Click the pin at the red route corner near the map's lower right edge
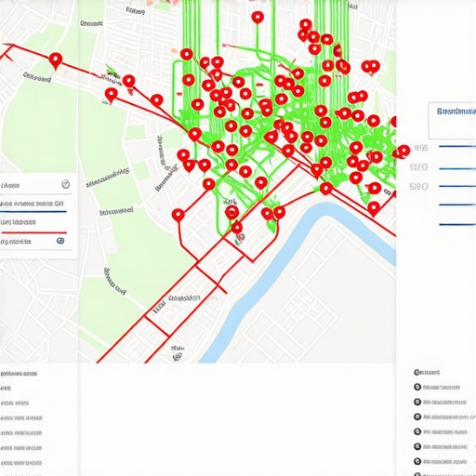This screenshot has width=476, height=476. 374,208
